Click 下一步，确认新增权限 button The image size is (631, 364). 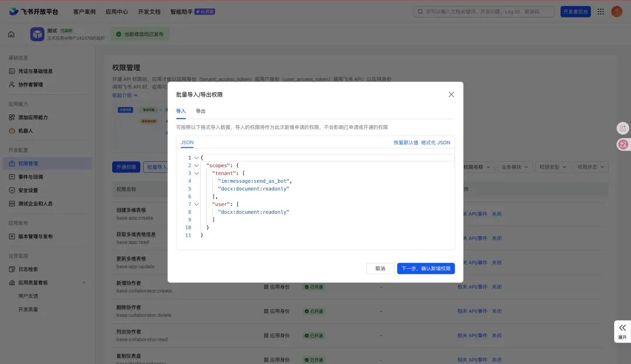click(x=426, y=269)
